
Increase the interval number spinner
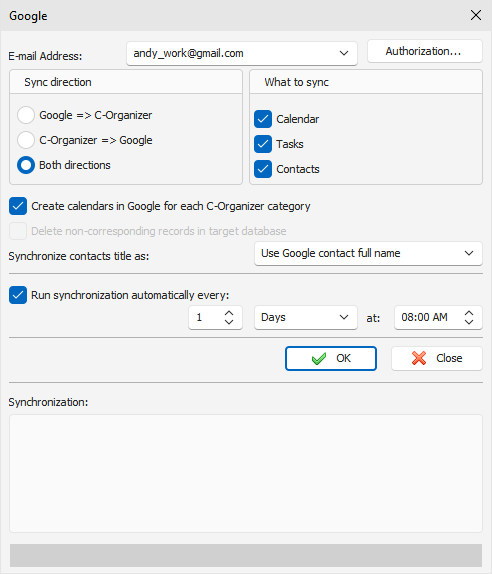point(229,313)
